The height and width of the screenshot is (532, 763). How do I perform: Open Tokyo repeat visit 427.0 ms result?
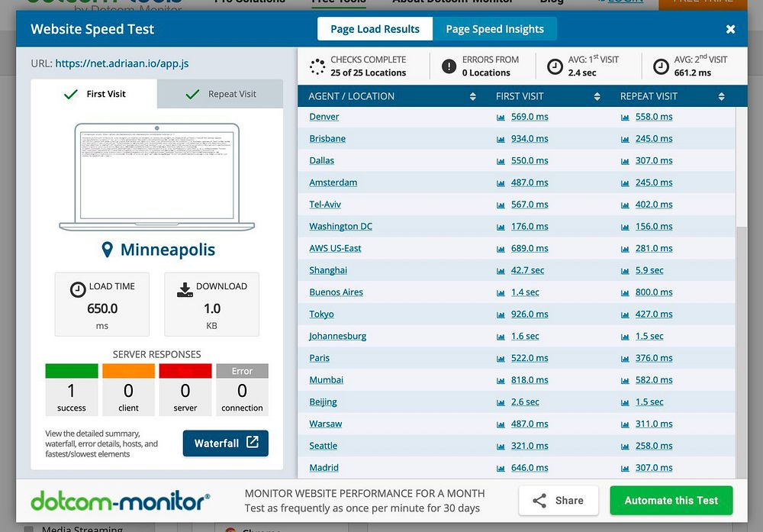[x=654, y=314]
